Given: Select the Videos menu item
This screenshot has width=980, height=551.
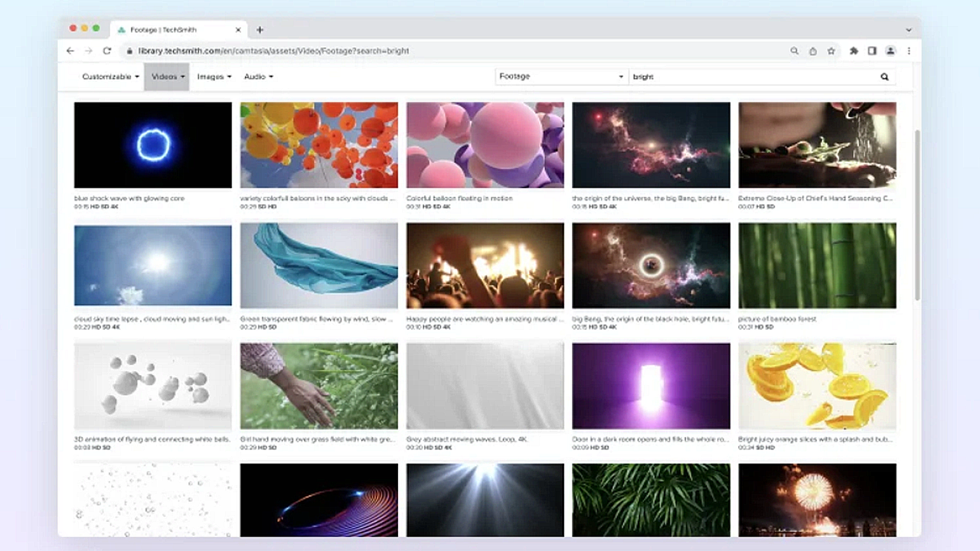Looking at the screenshot, I should point(166,77).
